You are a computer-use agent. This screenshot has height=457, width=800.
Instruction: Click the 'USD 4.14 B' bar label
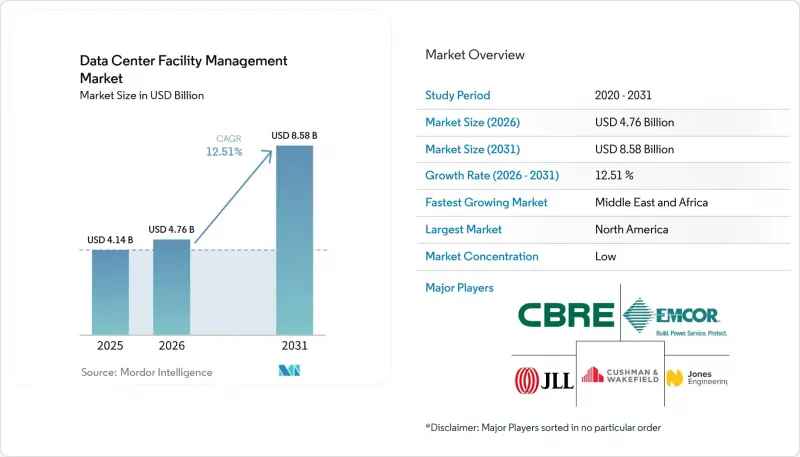110,240
